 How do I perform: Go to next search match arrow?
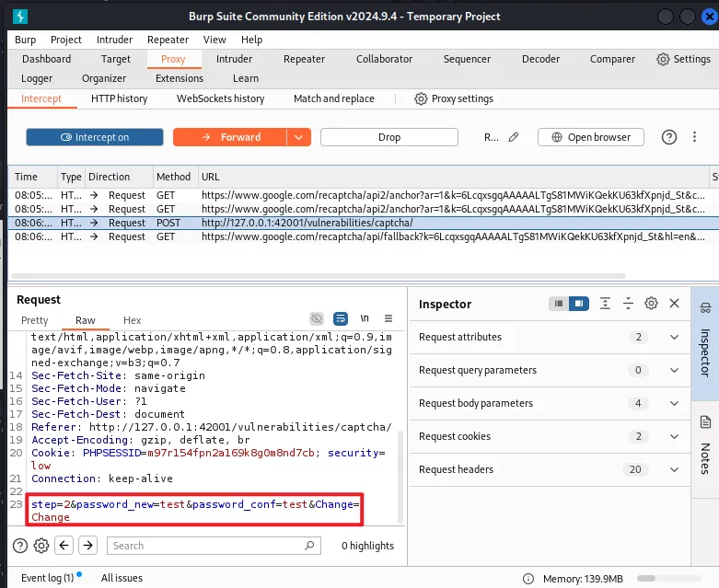click(x=87, y=546)
